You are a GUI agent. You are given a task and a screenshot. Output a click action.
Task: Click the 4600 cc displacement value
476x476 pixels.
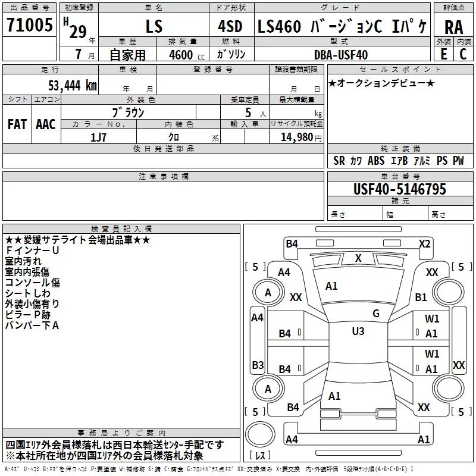coord(187,55)
